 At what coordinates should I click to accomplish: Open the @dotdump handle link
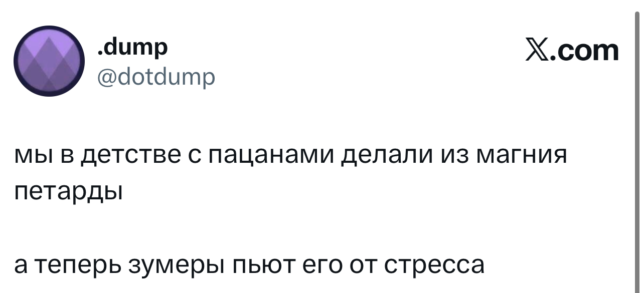click(x=155, y=77)
